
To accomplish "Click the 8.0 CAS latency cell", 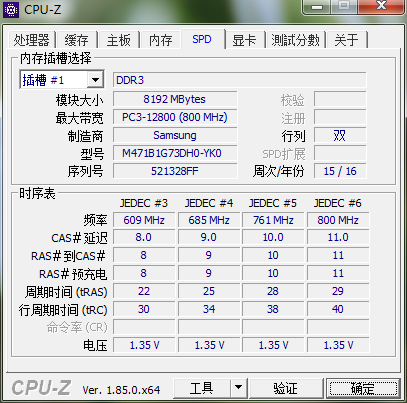I will (144, 237).
